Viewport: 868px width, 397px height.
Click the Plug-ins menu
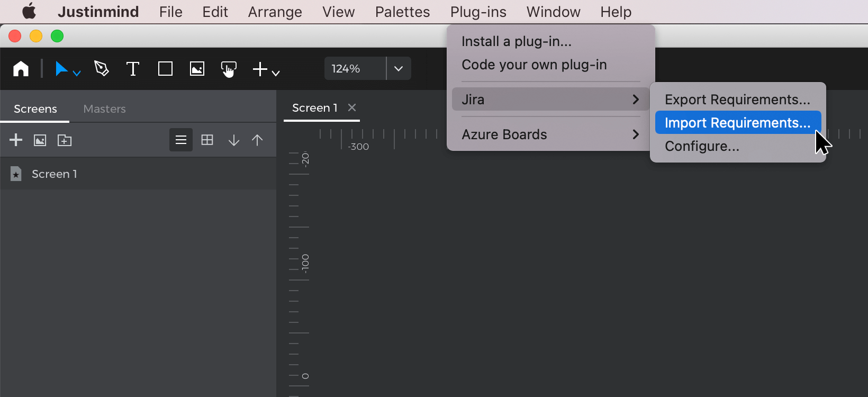(478, 12)
